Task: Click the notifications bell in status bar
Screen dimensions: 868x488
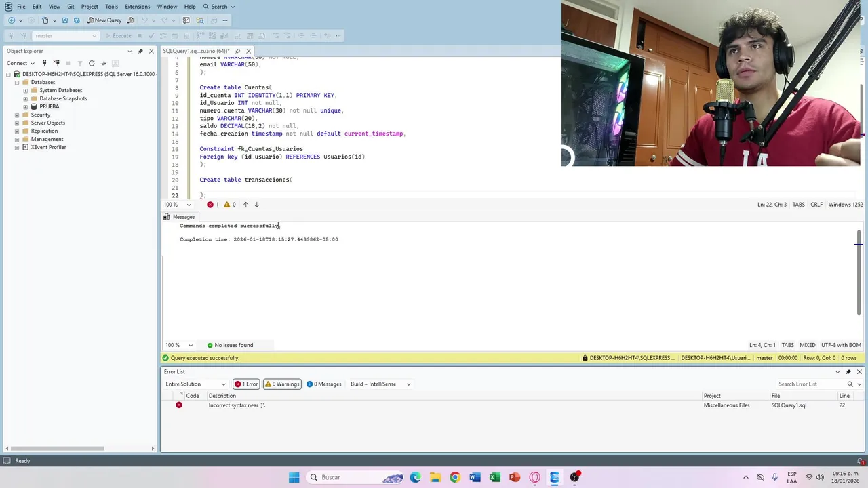Action: coord(861,461)
